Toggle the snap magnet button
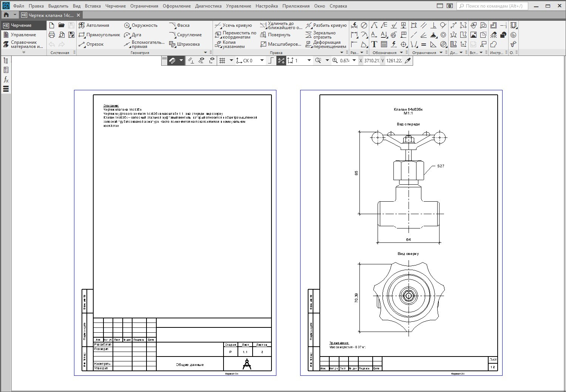The image size is (566, 392). (x=172, y=60)
